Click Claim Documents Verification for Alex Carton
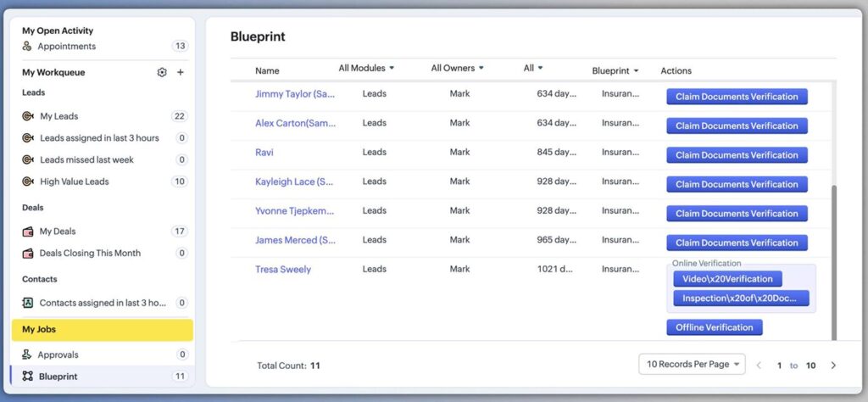868x402 pixels. pyautogui.click(x=737, y=126)
